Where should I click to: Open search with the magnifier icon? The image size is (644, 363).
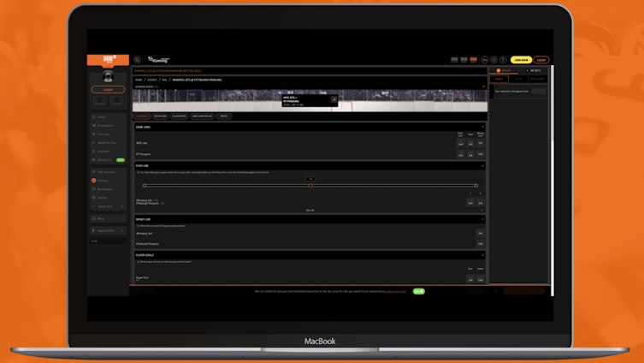(x=137, y=60)
